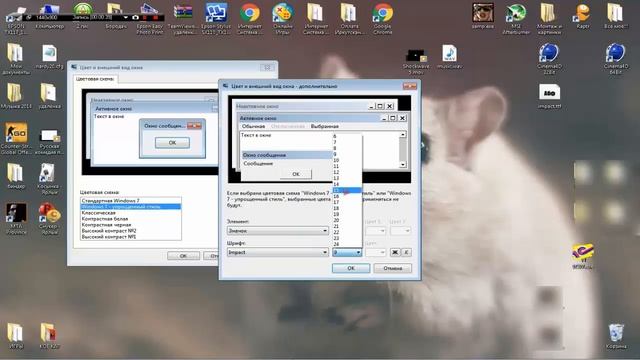Select the impact.ttf font file
Image resolution: width=640 pixels, height=360 pixels.
coord(549,96)
